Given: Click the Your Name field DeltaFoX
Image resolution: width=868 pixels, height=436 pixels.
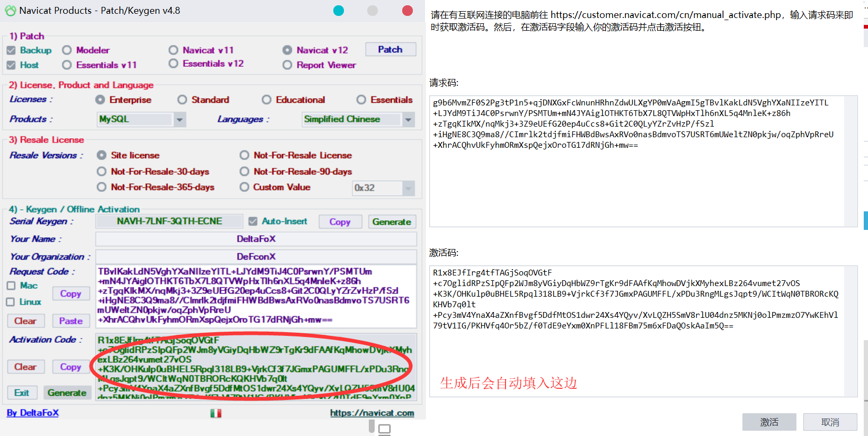Looking at the screenshot, I should (x=256, y=239).
